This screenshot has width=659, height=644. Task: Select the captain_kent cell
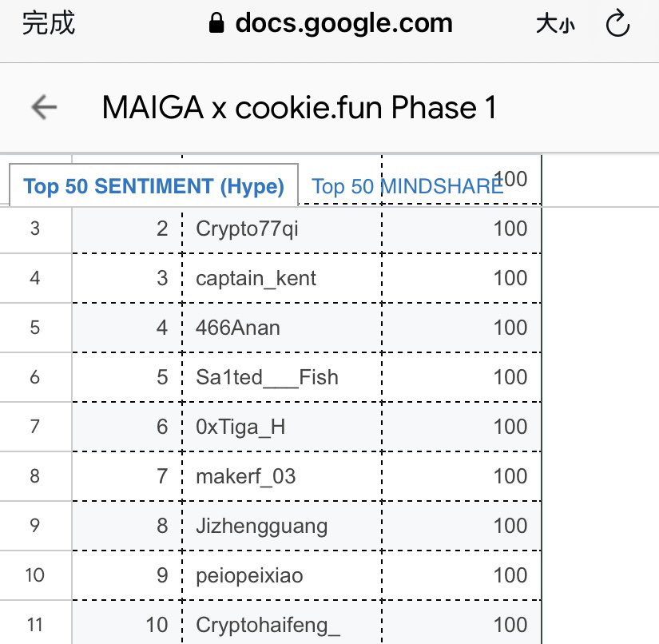pyautogui.click(x=282, y=278)
